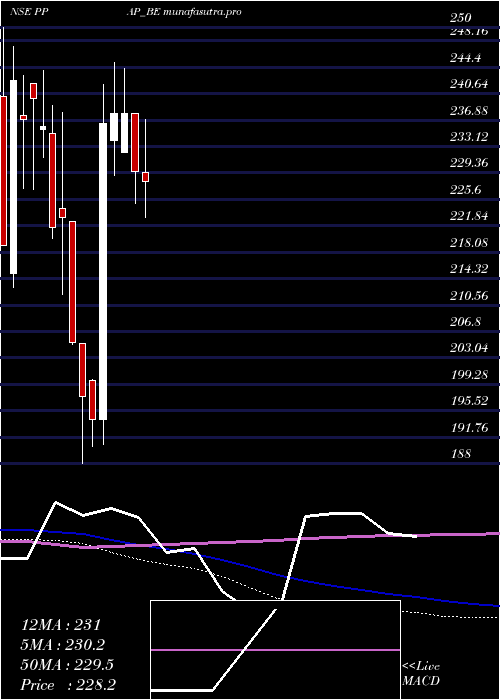Click the 191.76 price axis label

click(469, 428)
